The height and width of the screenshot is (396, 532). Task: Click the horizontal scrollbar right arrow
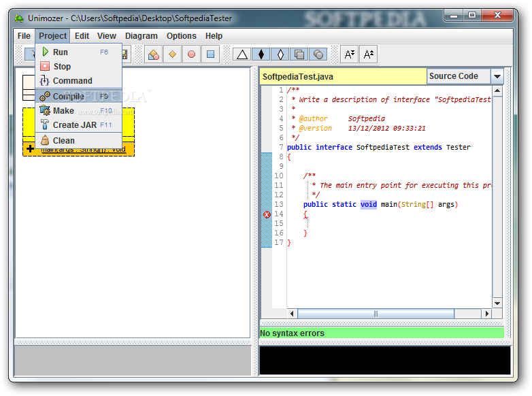(486, 314)
